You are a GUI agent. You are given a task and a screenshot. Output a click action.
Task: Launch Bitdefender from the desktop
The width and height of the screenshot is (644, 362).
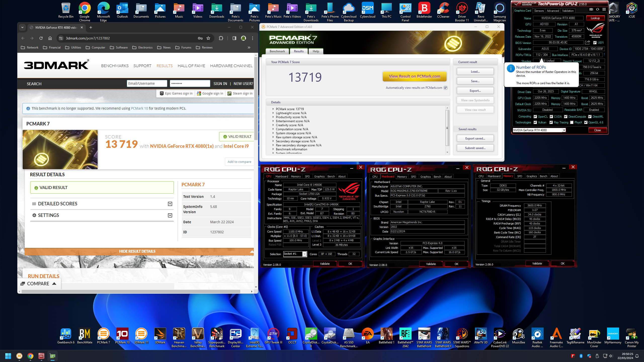click(424, 11)
